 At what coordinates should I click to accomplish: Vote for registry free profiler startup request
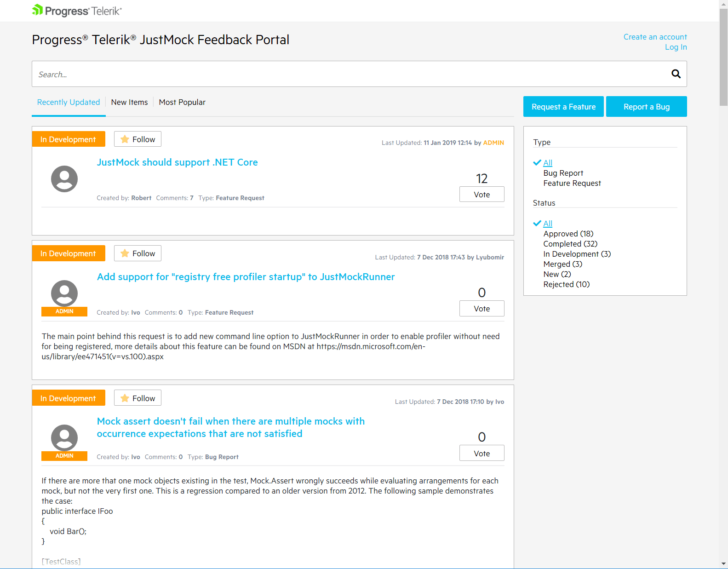[482, 309]
